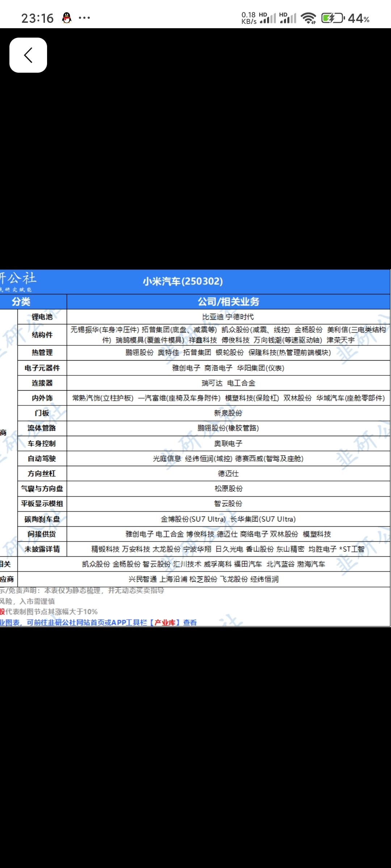
Task: Tap *ST工智 in the 未披露详情 row
Action: [x=352, y=549]
